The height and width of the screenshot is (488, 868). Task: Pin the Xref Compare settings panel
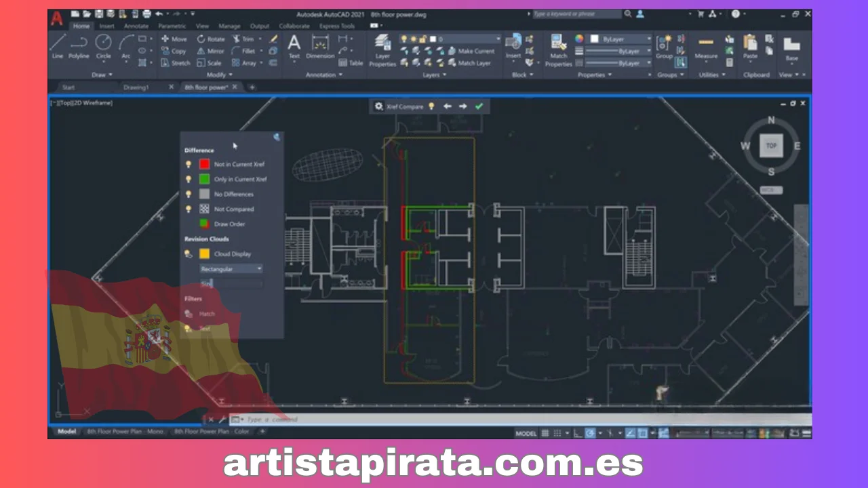point(277,138)
